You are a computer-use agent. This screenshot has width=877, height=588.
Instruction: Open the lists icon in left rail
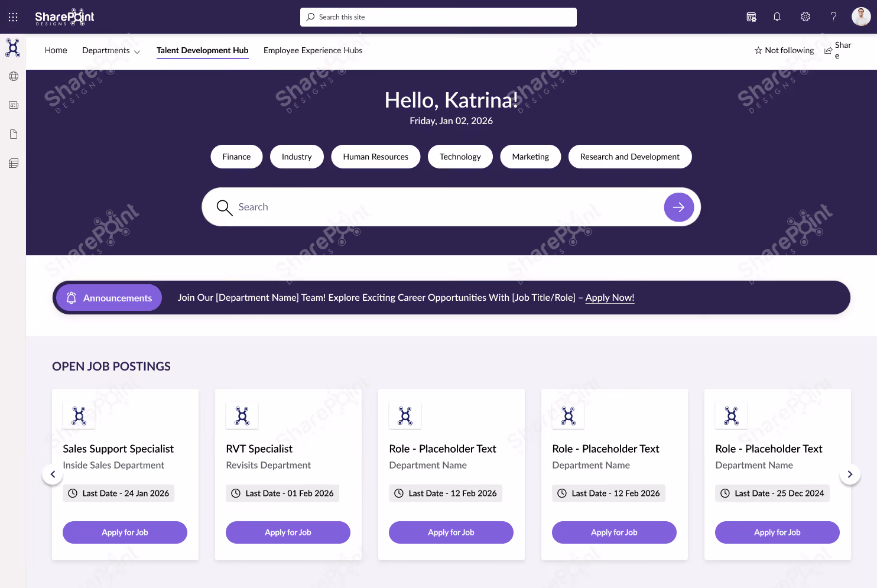(x=14, y=163)
